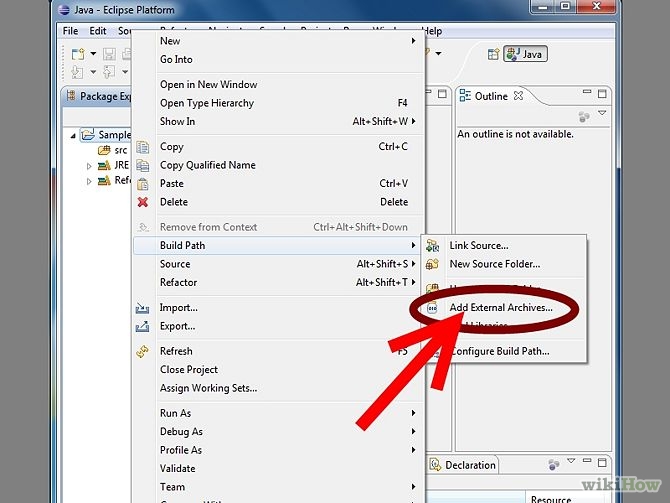Click the Package Explorer tab
Viewport: 670px width, 503px height.
tap(99, 96)
